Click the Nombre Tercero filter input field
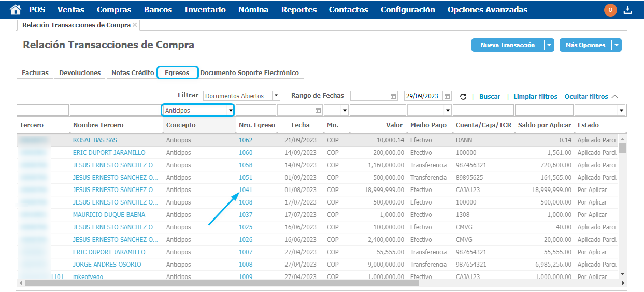Screen dimensions: 644x292 pos(116,110)
